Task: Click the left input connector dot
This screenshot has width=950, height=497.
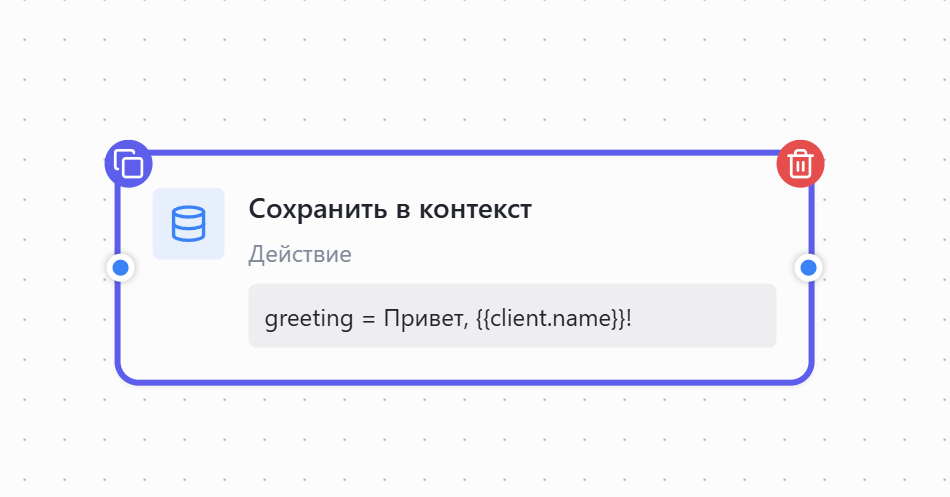Action: [x=121, y=268]
